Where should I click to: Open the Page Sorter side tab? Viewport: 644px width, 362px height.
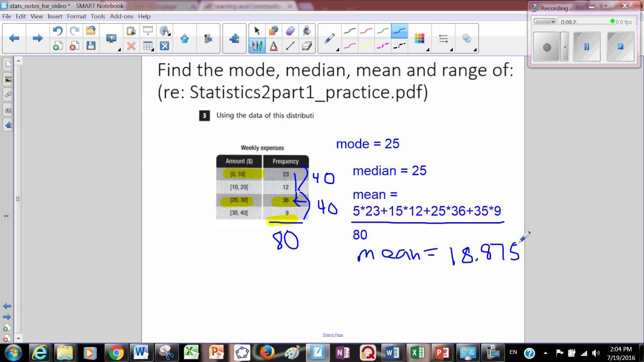coord(8,64)
